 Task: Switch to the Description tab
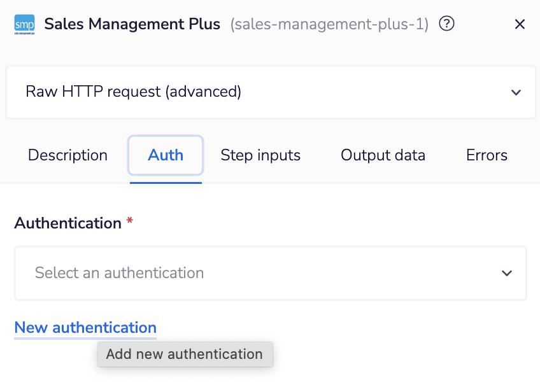[67, 155]
